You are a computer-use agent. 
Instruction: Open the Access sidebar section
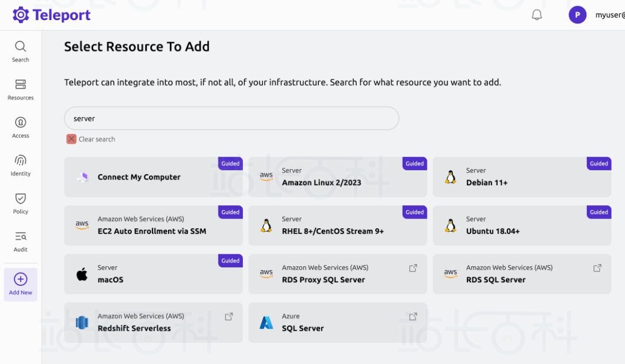pyautogui.click(x=20, y=128)
